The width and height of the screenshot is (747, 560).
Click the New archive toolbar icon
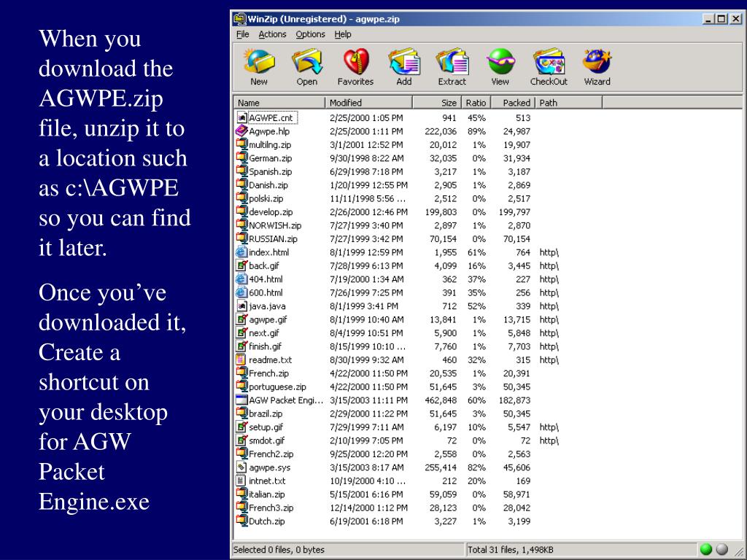(259, 62)
